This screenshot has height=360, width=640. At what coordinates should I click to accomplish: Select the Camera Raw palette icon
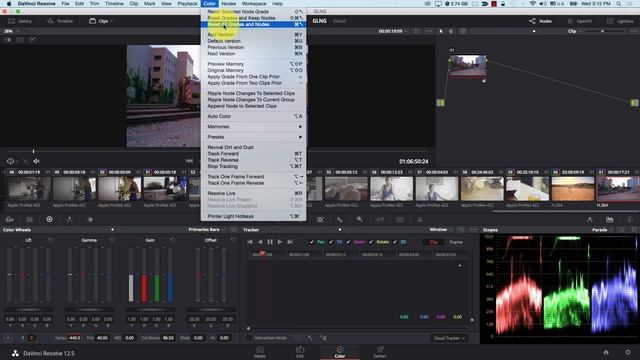click(10, 220)
